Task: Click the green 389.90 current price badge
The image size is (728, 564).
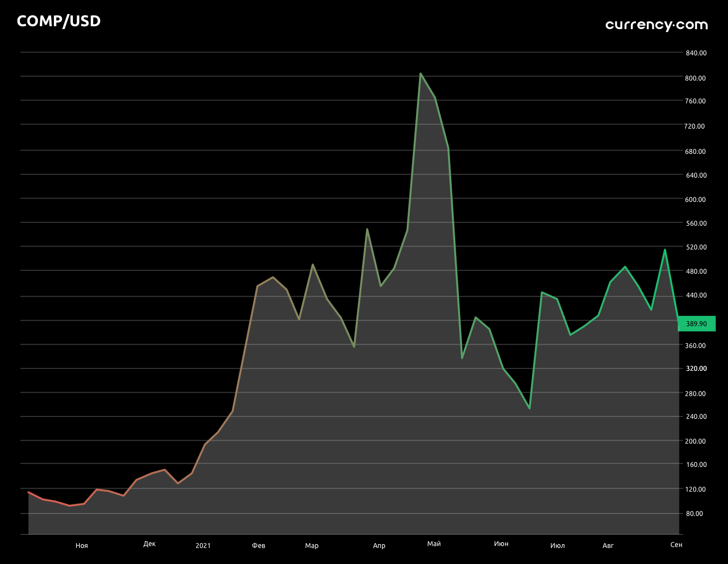Action: pos(696,324)
